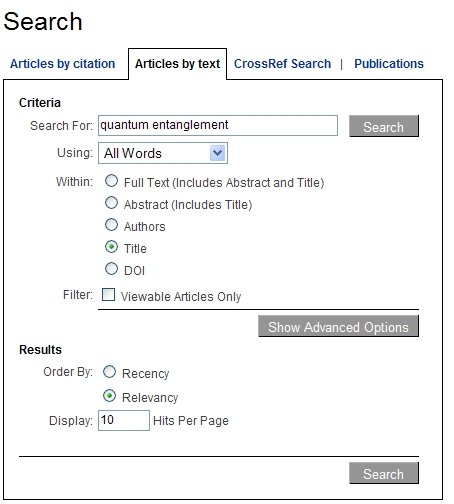Viewport: 454px width, 504px height.
Task: Open the CrossRef Search tab
Action: 282,64
